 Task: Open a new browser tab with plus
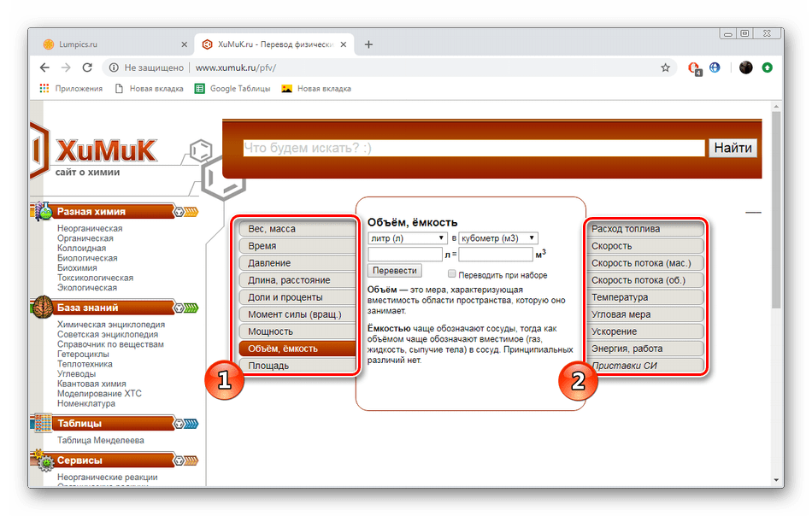coord(368,44)
